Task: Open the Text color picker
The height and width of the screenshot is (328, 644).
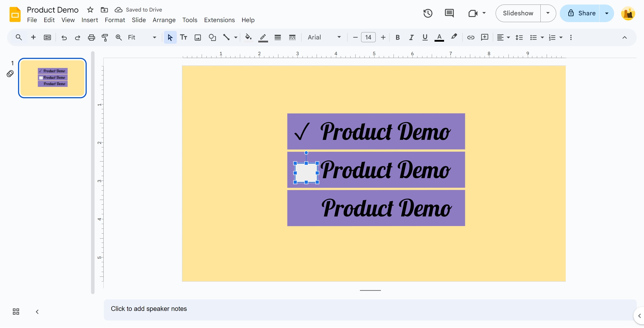Action: [x=439, y=37]
